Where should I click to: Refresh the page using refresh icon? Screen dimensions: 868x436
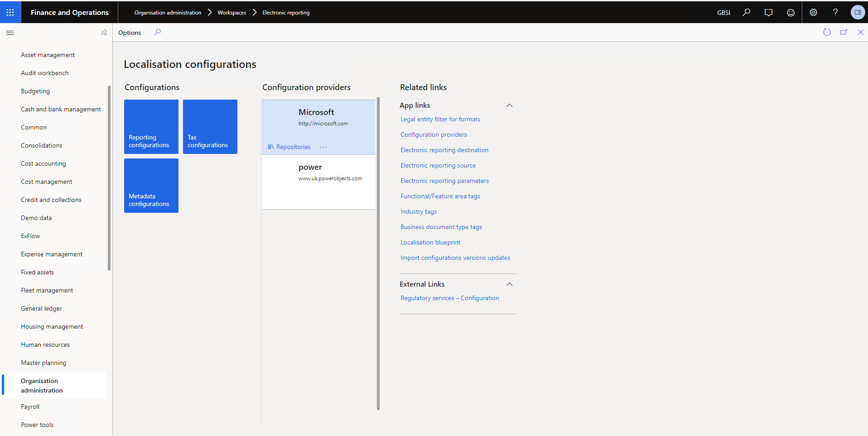pyautogui.click(x=827, y=32)
